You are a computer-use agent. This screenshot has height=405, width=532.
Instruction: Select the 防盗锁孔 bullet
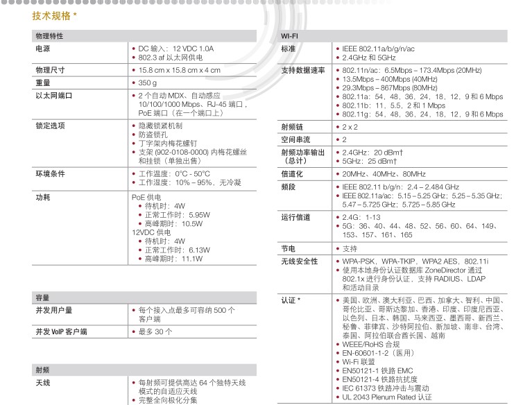[x=153, y=135]
